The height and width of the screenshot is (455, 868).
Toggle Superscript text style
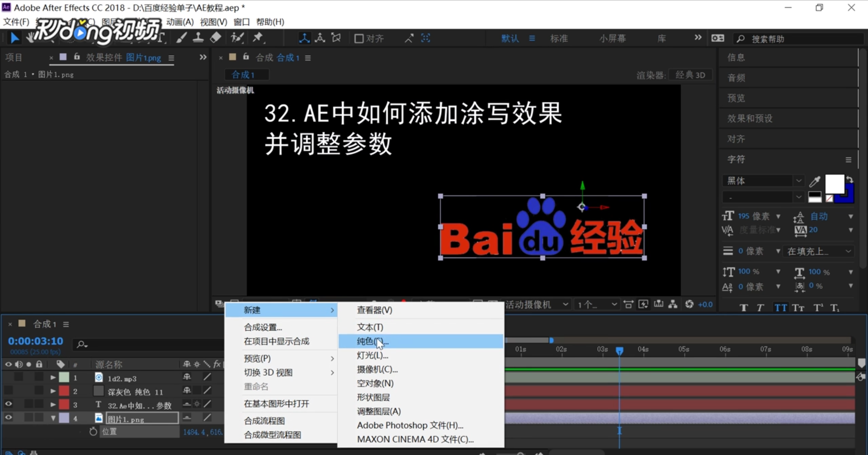coord(818,308)
